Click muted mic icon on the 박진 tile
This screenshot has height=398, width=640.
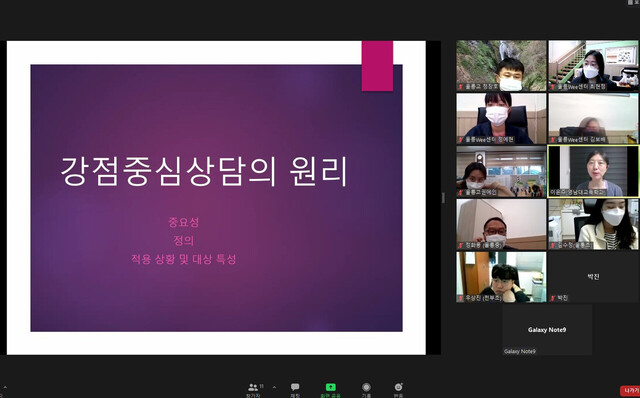pos(553,298)
